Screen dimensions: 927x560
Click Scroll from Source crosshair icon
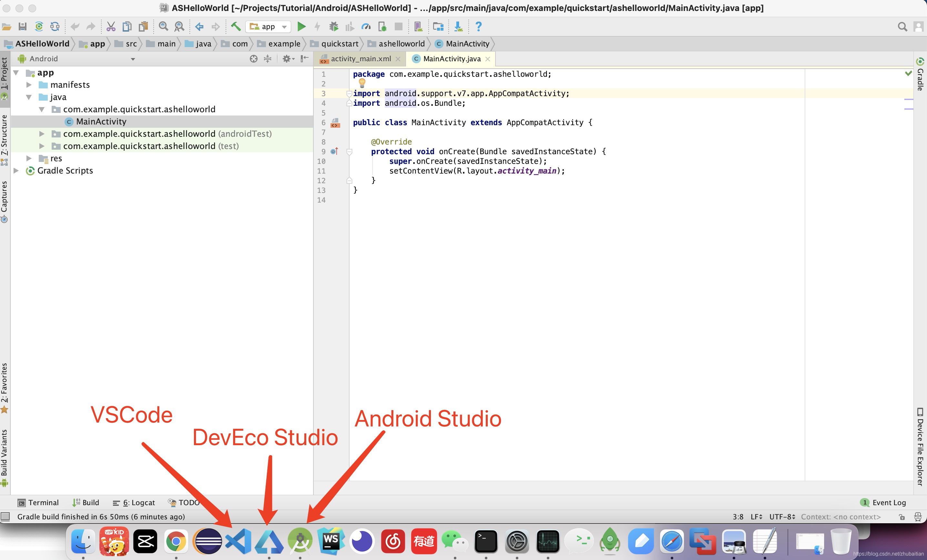254,59
